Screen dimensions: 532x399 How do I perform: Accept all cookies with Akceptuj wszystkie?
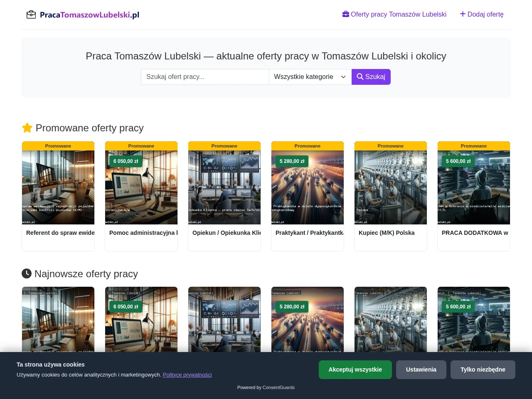point(355,369)
